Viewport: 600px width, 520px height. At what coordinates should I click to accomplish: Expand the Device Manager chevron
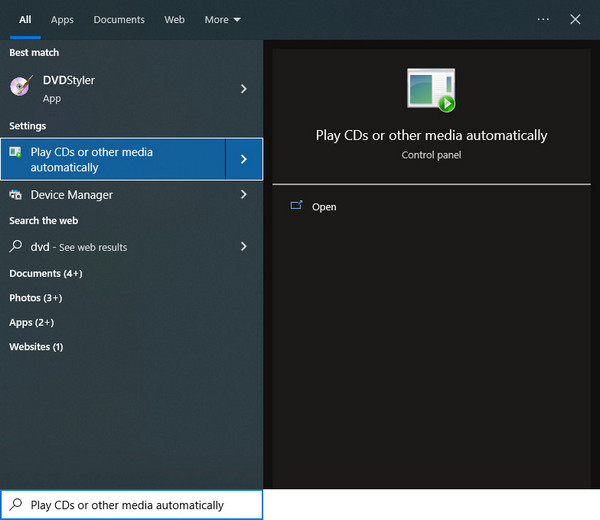click(244, 194)
